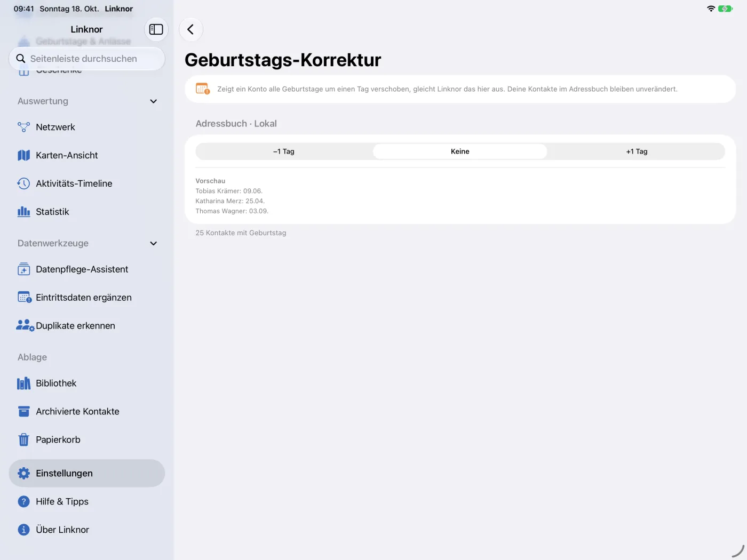The height and width of the screenshot is (560, 747).
Task: Click the Bibliothek books icon
Action: point(23,383)
